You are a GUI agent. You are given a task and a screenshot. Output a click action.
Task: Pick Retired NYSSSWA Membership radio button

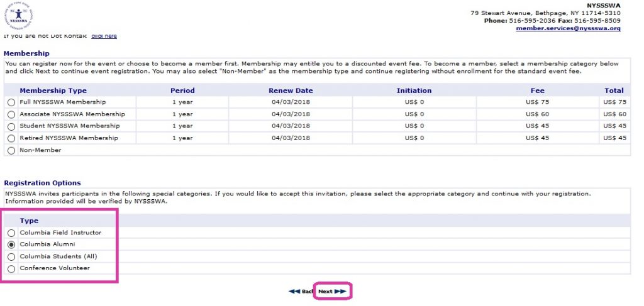(x=11, y=138)
